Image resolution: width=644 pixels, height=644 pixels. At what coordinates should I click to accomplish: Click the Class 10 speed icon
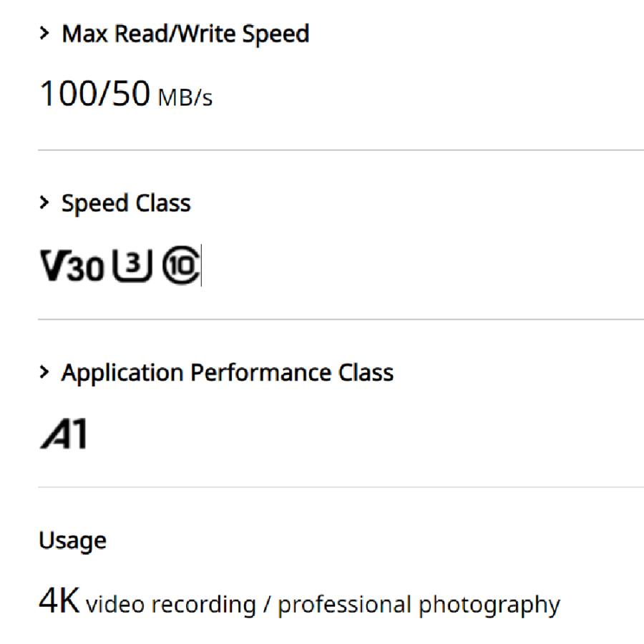click(x=180, y=265)
